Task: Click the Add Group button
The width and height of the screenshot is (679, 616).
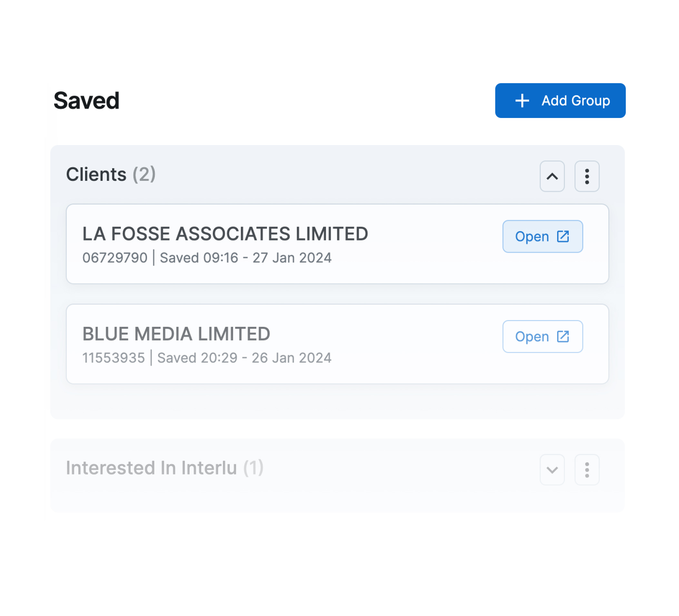Action: 560,101
